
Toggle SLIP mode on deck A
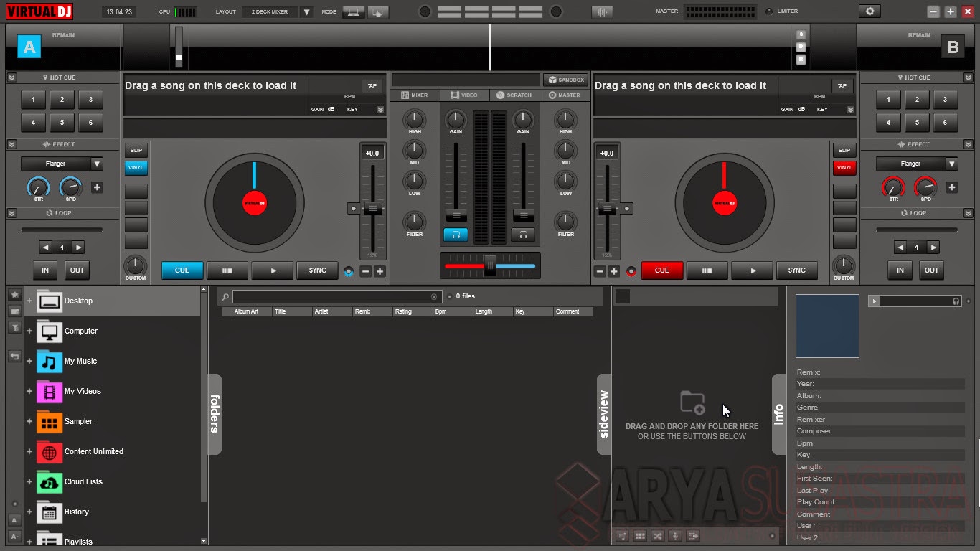click(136, 150)
